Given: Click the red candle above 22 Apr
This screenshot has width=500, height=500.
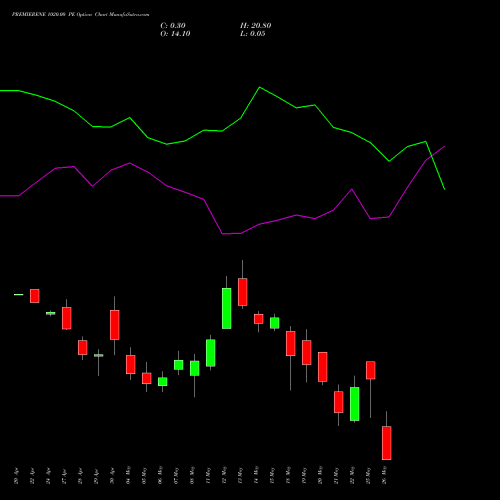Looking at the screenshot, I should (35, 296).
